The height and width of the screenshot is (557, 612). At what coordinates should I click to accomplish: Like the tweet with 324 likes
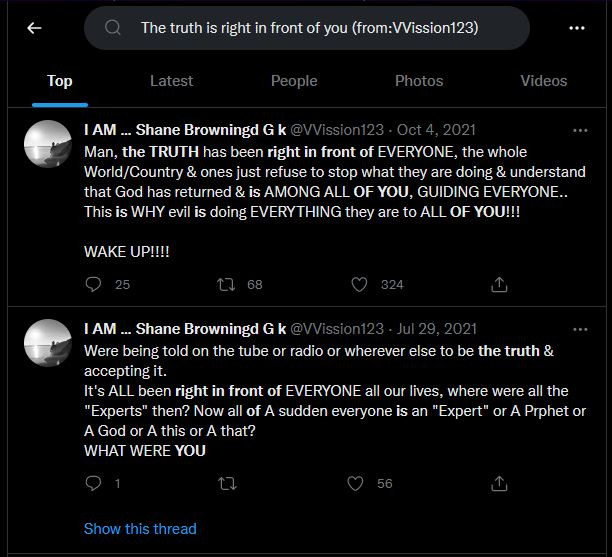(x=360, y=284)
